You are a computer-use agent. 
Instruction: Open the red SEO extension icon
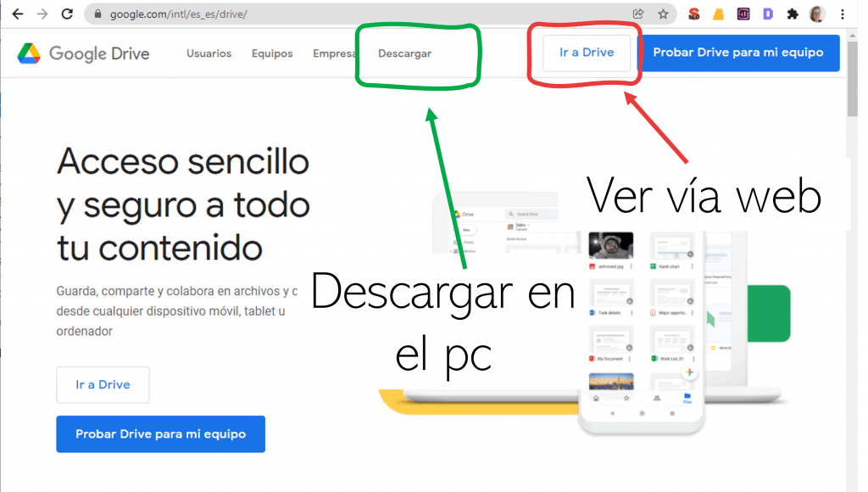(x=693, y=14)
